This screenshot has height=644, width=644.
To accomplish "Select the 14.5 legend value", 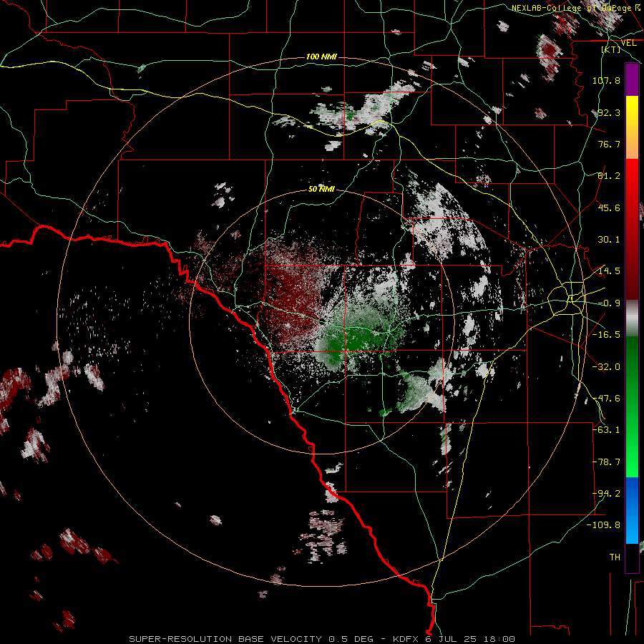I will click(609, 271).
